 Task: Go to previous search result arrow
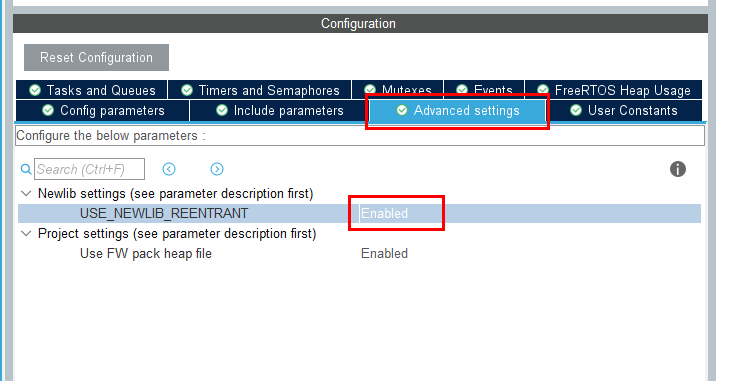pos(169,169)
